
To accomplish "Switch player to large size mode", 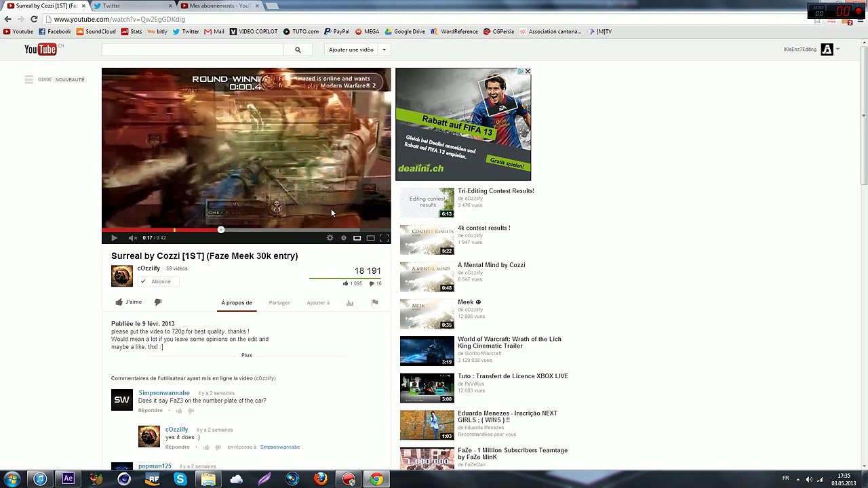I will coord(370,238).
